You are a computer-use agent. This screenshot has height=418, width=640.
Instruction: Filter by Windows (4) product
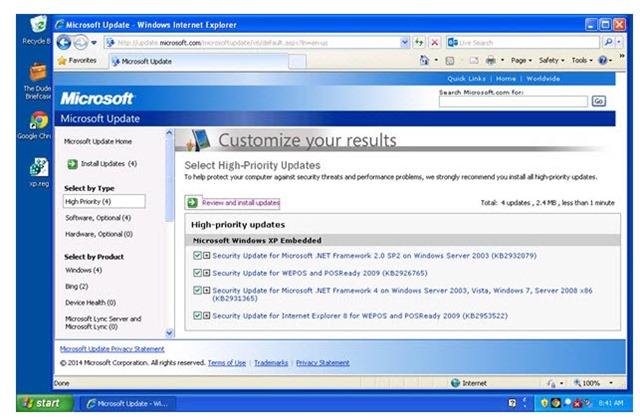pyautogui.click(x=83, y=270)
